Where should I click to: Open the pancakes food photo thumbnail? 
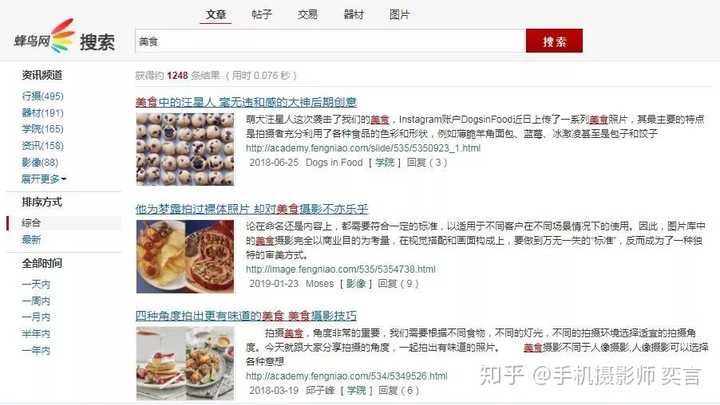pos(185,363)
